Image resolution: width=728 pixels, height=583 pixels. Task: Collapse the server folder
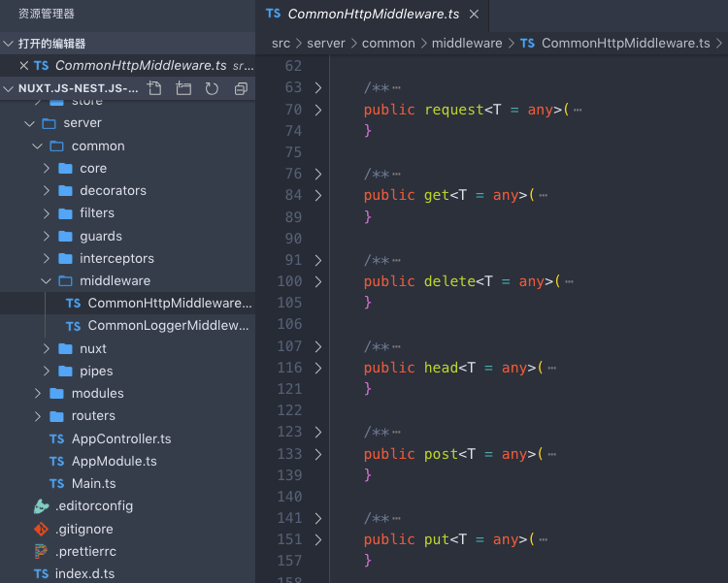tap(30, 123)
